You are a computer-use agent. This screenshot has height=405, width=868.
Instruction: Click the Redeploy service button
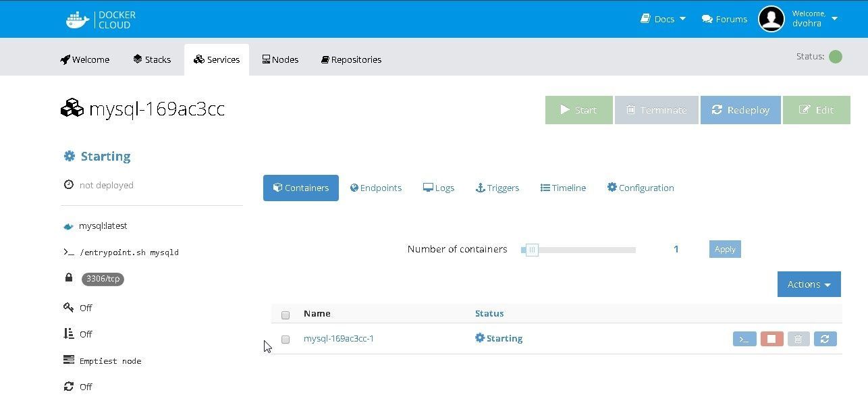[740, 110]
